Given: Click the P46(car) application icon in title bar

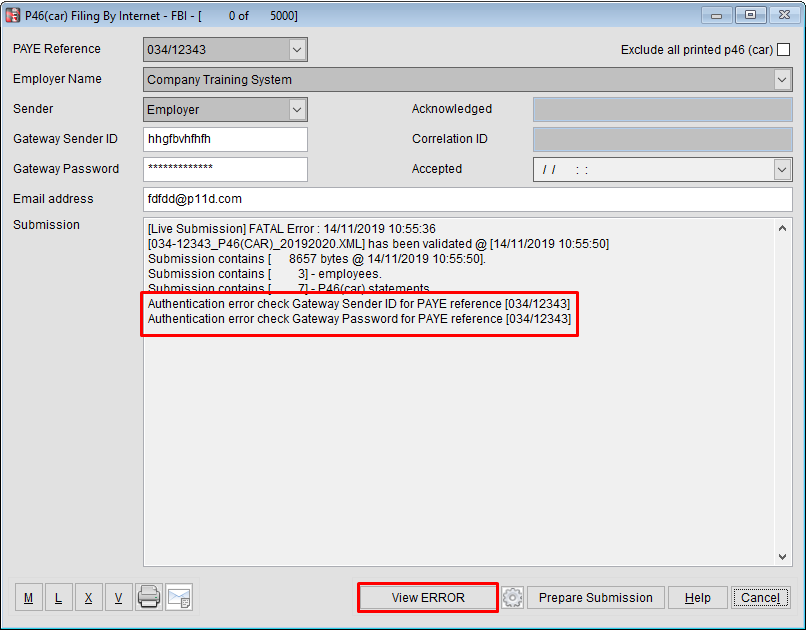Looking at the screenshot, I should [12, 15].
